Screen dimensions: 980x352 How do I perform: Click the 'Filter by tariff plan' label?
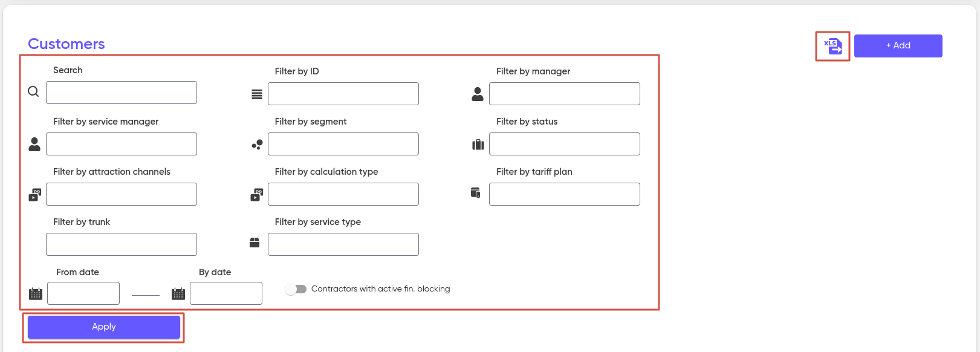click(x=534, y=172)
